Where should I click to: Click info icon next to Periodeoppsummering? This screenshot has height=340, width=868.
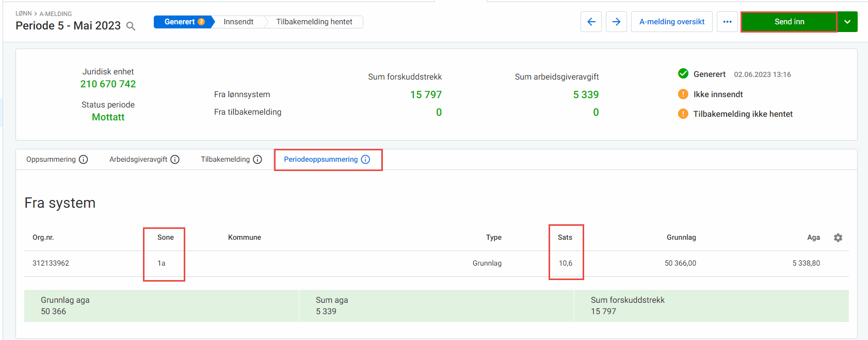pyautogui.click(x=365, y=160)
